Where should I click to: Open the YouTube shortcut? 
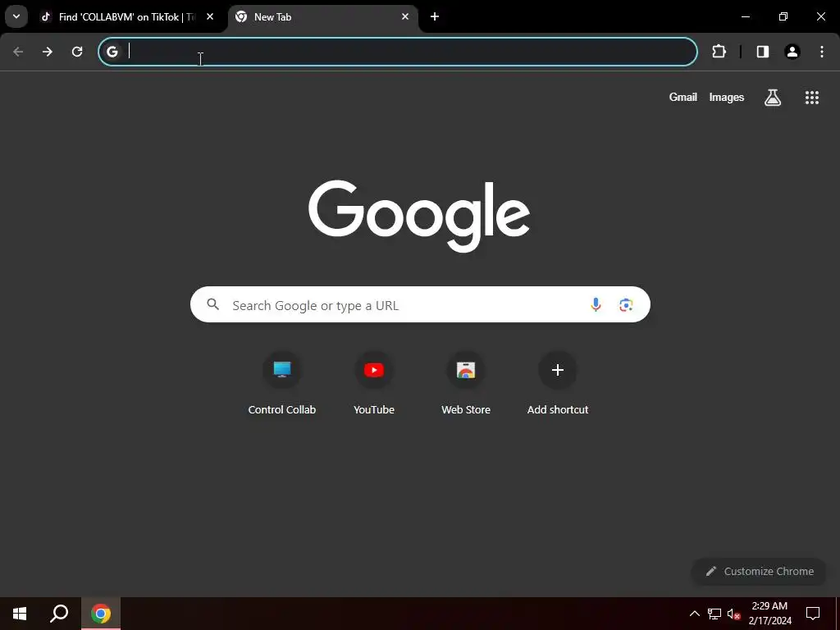[374, 384]
